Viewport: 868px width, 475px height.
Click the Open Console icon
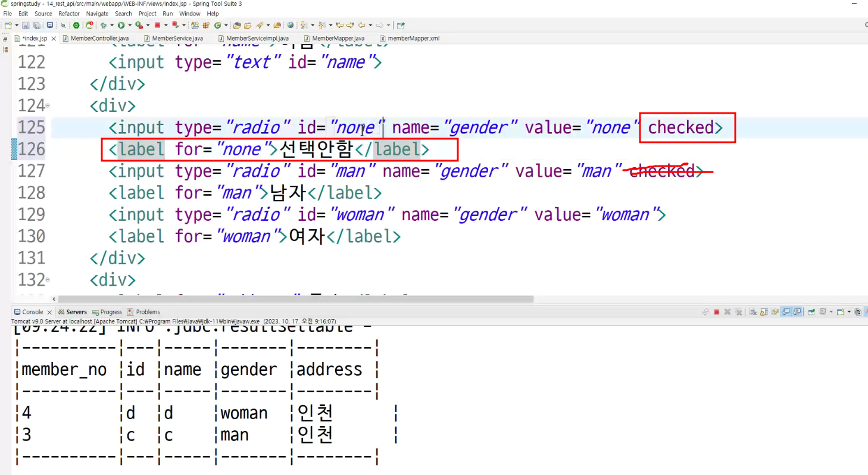point(840,312)
